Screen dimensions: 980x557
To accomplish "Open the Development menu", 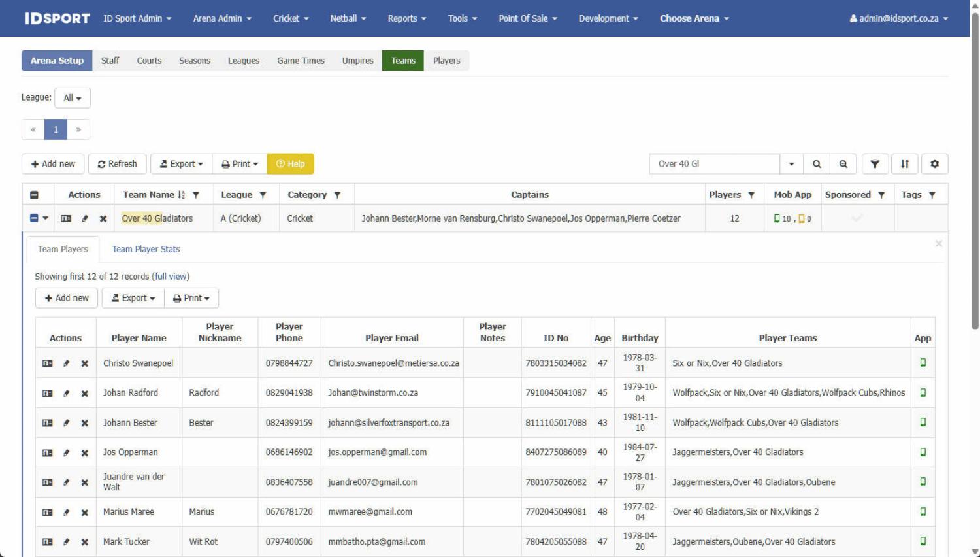I will pos(608,18).
